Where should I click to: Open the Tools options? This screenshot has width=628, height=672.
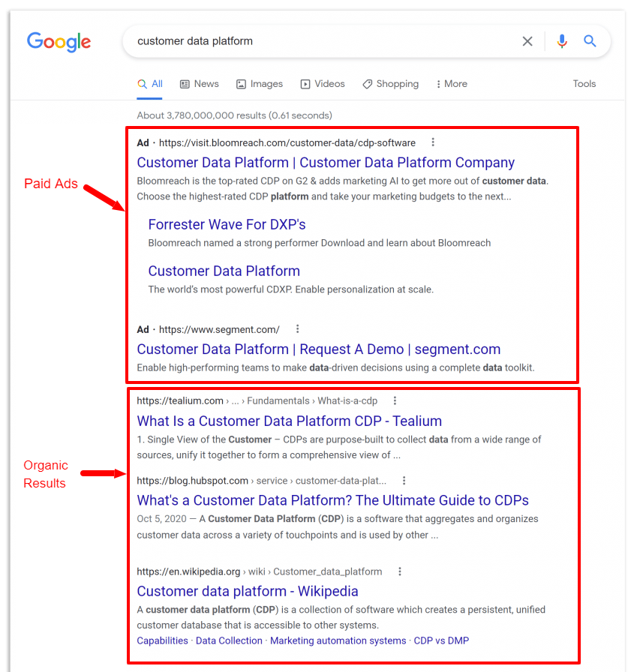click(x=584, y=84)
